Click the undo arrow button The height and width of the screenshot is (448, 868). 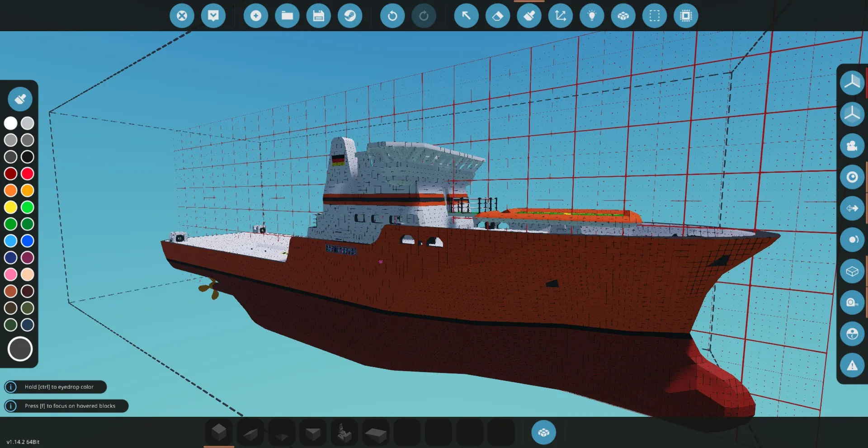point(392,16)
